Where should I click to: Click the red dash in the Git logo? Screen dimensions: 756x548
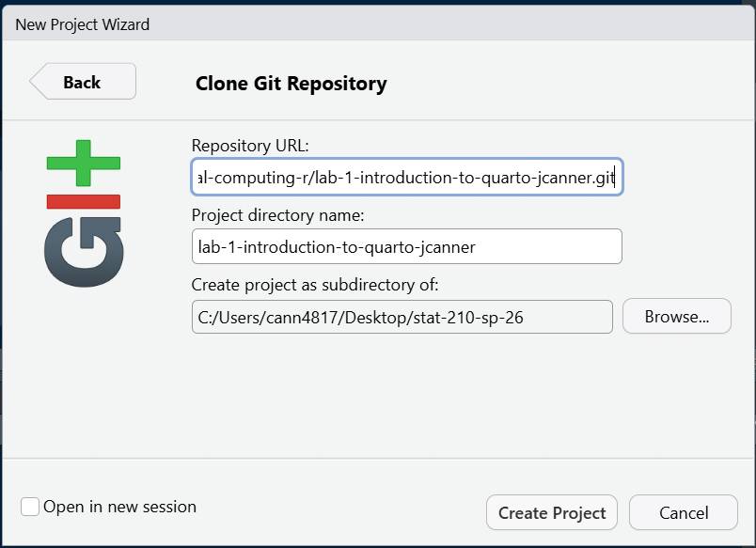[x=84, y=199]
